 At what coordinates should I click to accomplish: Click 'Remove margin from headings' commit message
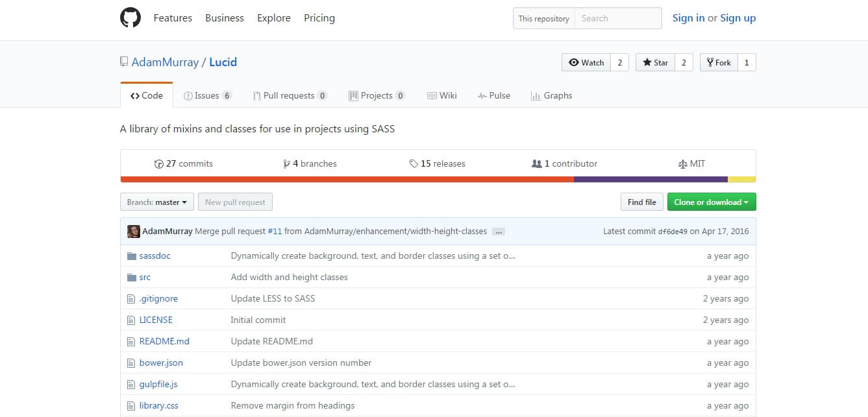tap(293, 405)
